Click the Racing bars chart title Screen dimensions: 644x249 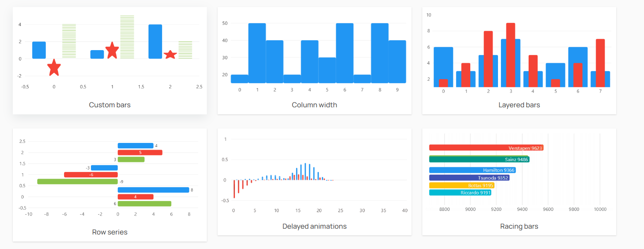[519, 226]
